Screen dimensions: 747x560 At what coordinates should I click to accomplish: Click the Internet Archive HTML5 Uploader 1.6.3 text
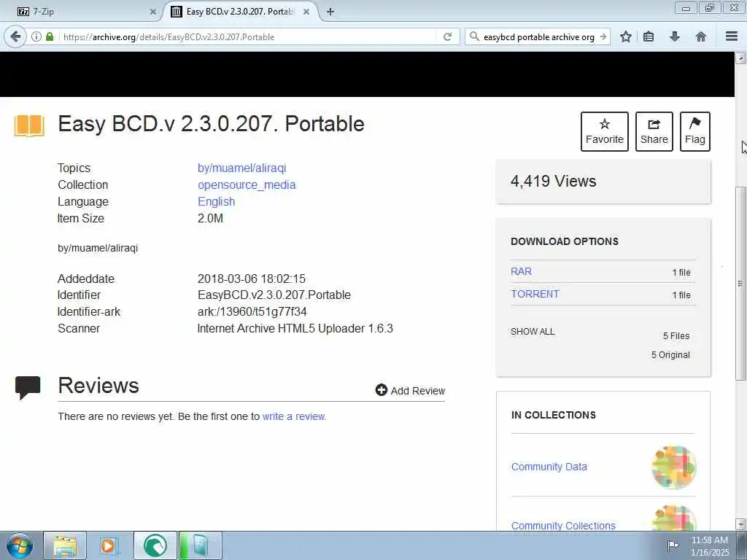[x=295, y=329]
